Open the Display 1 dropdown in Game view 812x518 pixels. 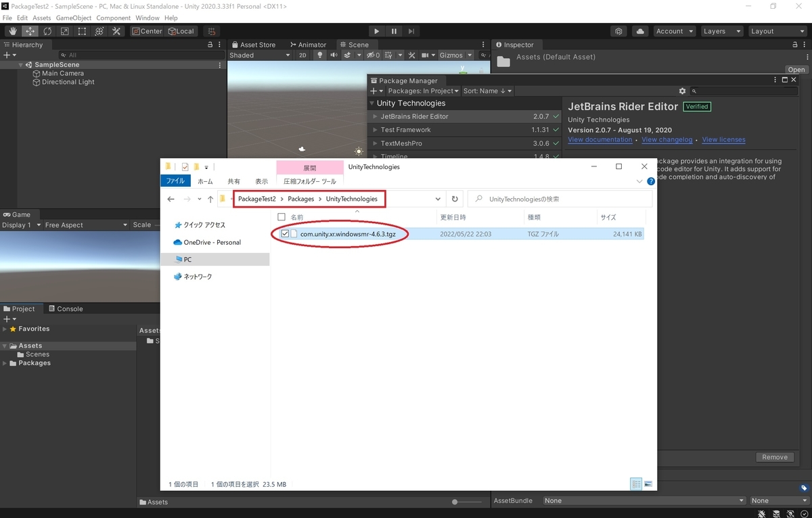[22, 225]
